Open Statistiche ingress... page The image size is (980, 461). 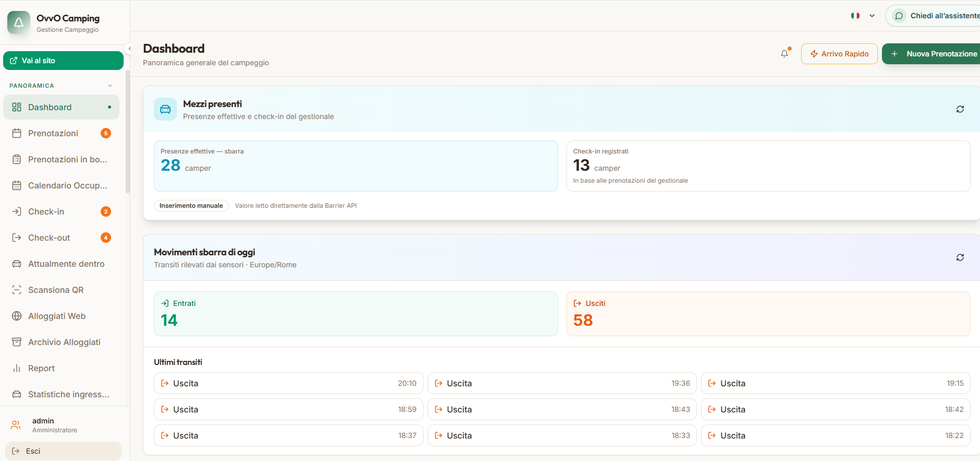tap(62, 394)
